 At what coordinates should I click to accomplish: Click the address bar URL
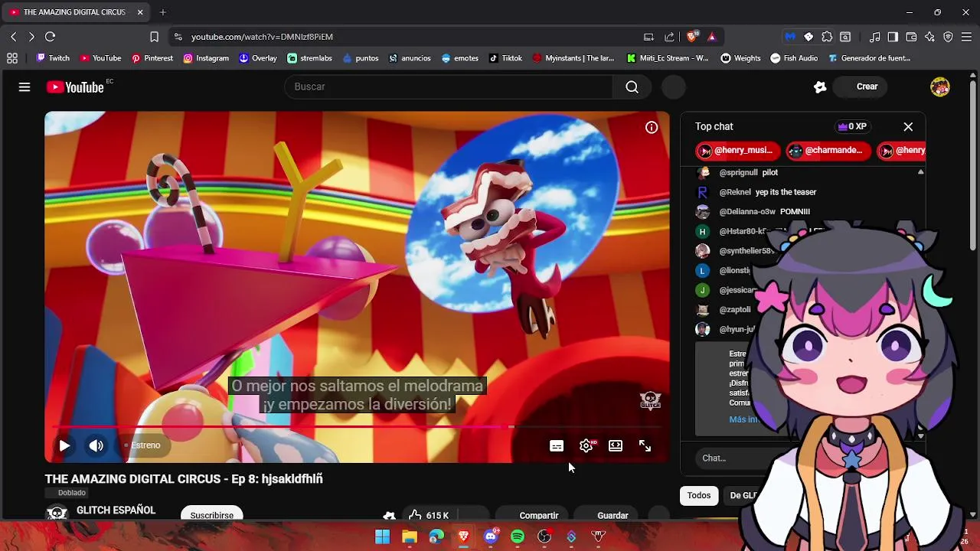tap(262, 37)
